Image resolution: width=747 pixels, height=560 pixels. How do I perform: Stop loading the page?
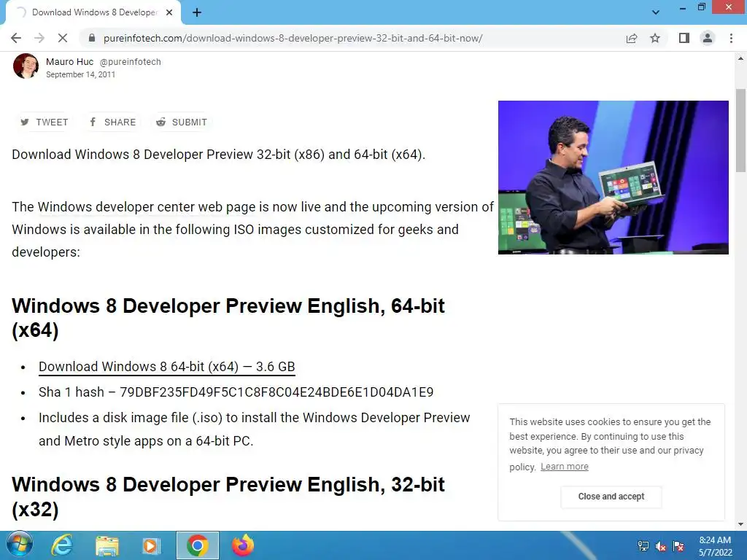(x=63, y=38)
